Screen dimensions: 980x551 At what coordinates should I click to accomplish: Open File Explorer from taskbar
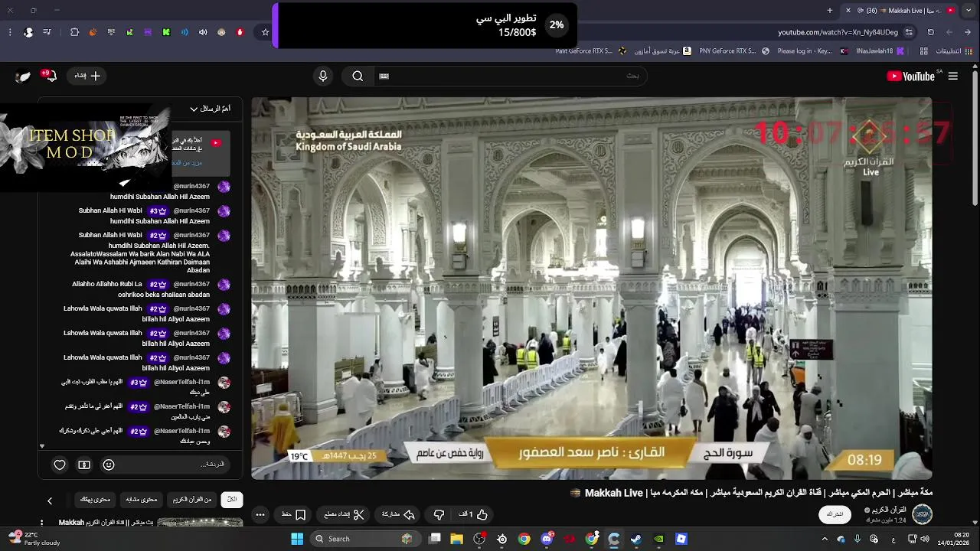coord(457,539)
